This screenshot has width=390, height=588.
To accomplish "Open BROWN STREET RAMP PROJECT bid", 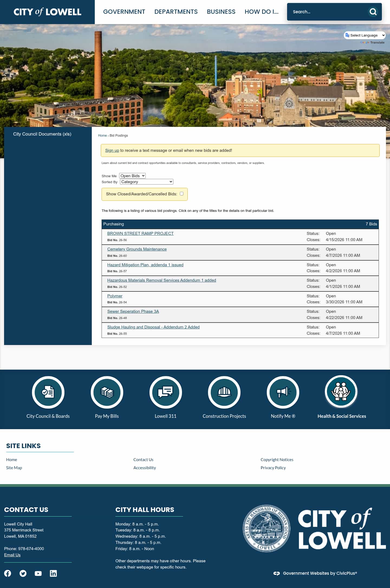I will 140,234.
